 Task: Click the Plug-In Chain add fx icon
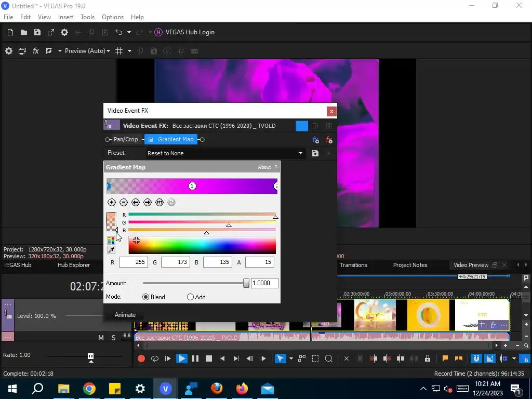tap(315, 139)
